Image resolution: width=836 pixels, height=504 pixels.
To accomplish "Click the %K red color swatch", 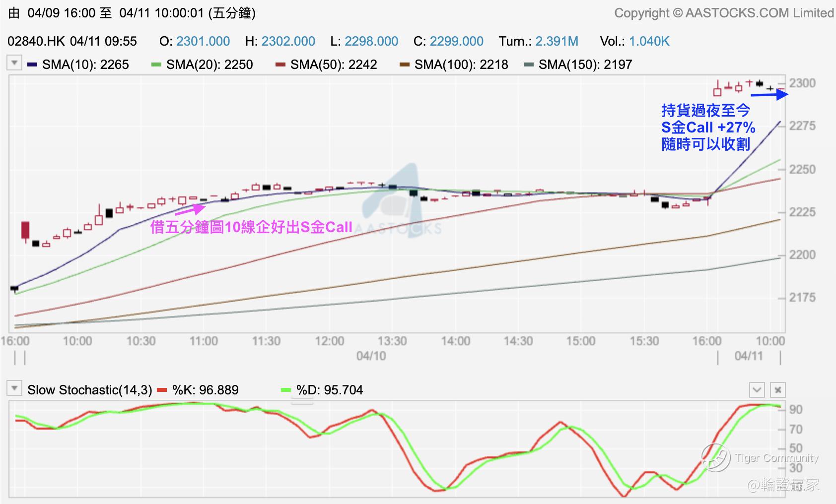I will coord(162,390).
